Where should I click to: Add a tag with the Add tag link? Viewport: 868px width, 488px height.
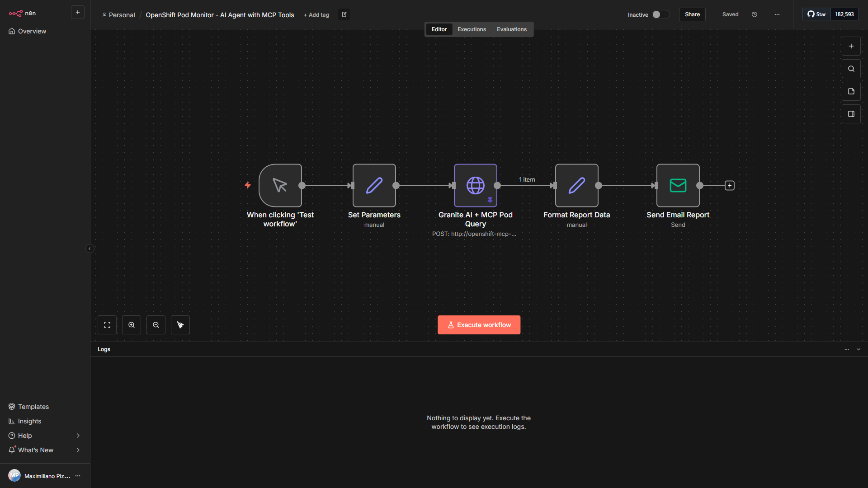(x=316, y=14)
